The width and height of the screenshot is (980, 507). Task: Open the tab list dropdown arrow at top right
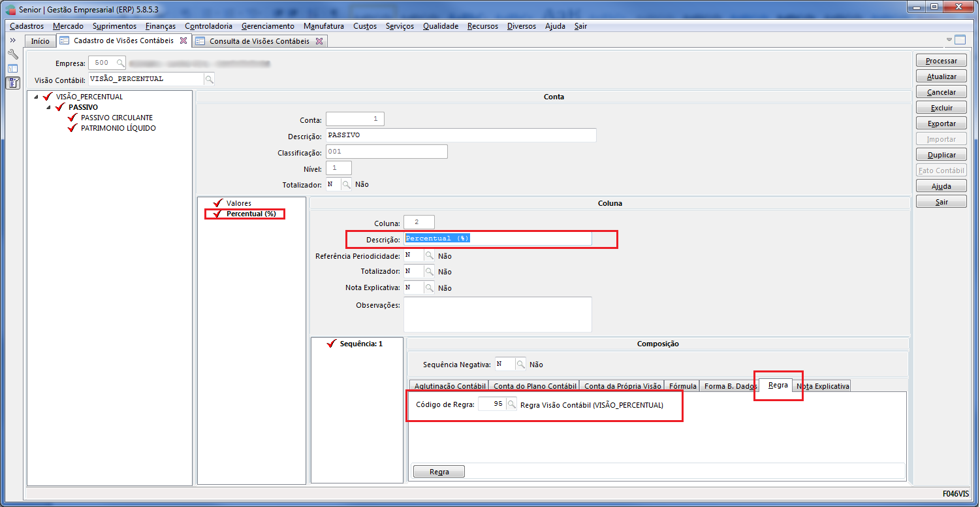[949, 40]
